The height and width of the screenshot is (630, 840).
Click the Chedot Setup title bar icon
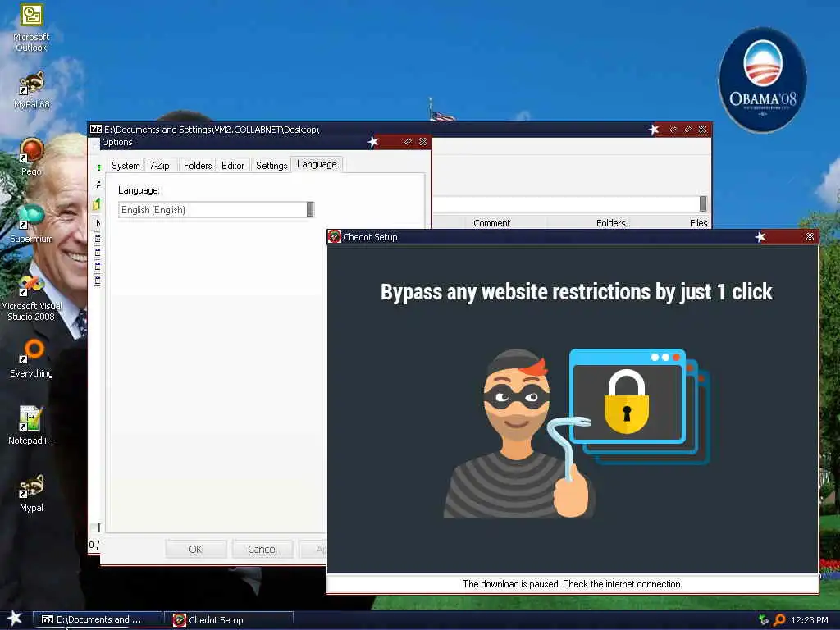coord(335,237)
